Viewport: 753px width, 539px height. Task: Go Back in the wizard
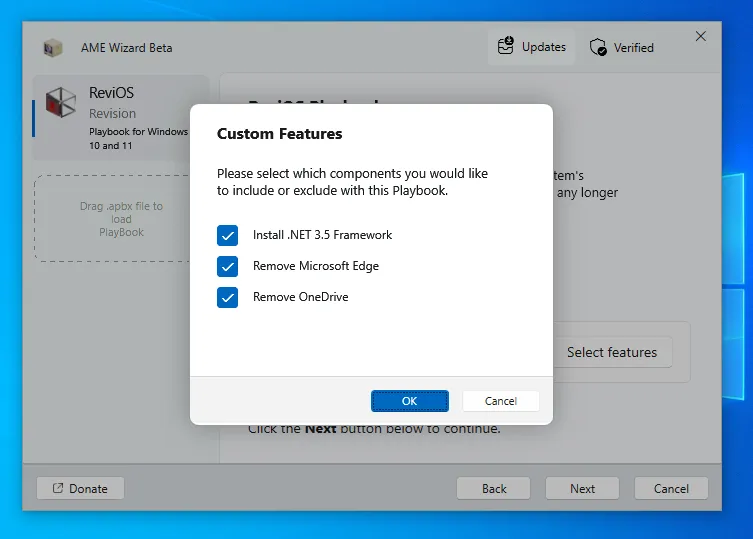494,489
